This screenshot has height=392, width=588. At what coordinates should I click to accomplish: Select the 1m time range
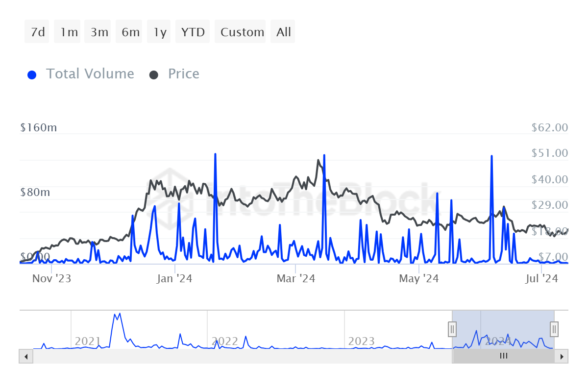[69, 32]
